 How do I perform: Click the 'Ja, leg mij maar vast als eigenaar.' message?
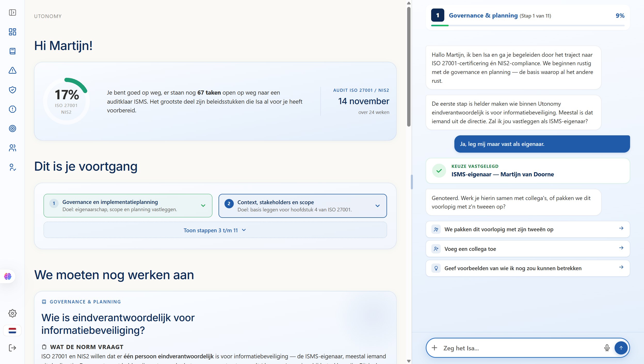(542, 144)
